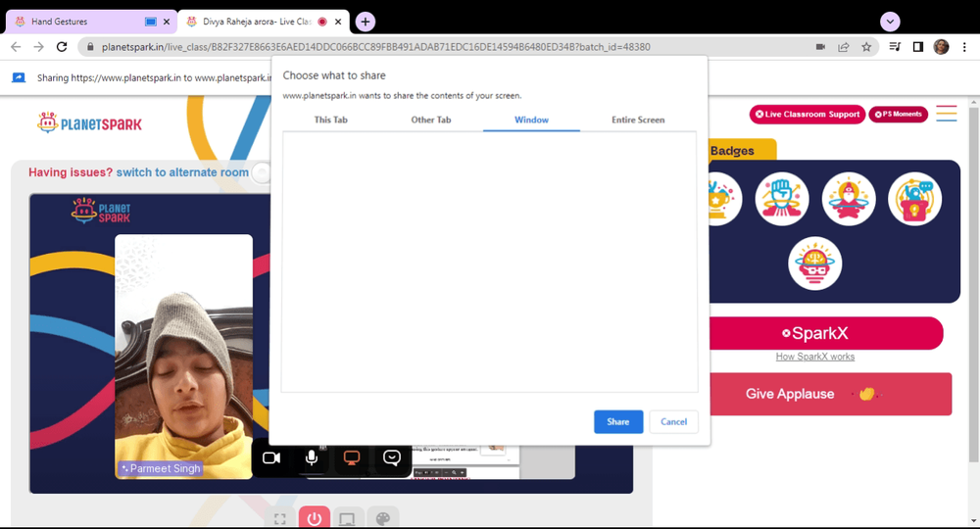This screenshot has height=529, width=980.
Task: Close the Divya Raheja arora Live Class tab
Action: (x=338, y=22)
